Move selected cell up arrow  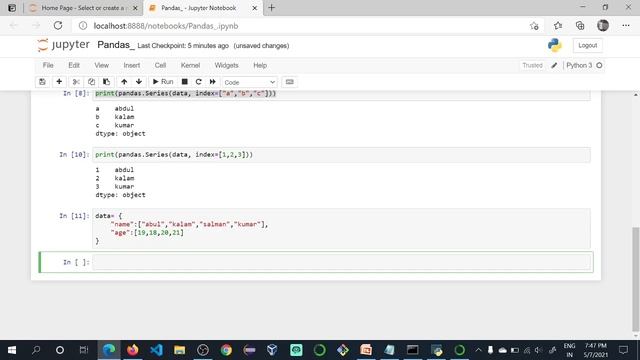[124, 82]
